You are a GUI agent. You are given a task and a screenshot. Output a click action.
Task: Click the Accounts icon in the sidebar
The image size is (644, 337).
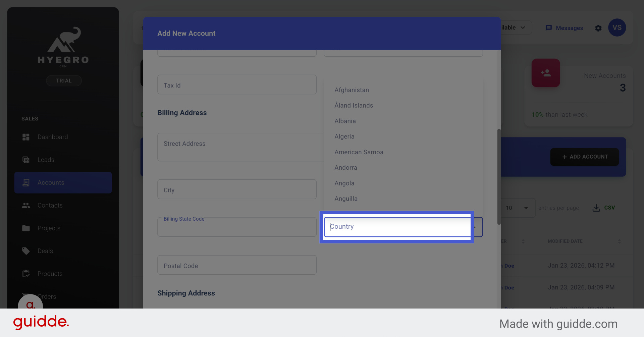coord(26,182)
